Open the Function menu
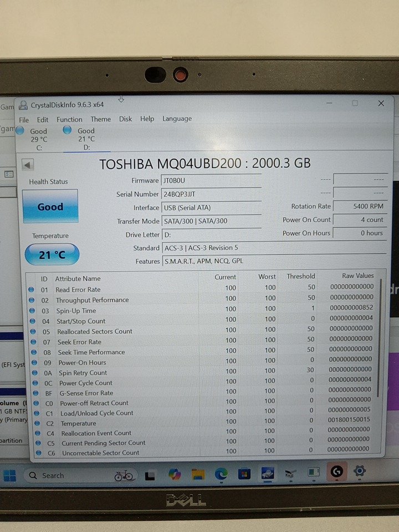The width and height of the screenshot is (399, 532). 69,120
